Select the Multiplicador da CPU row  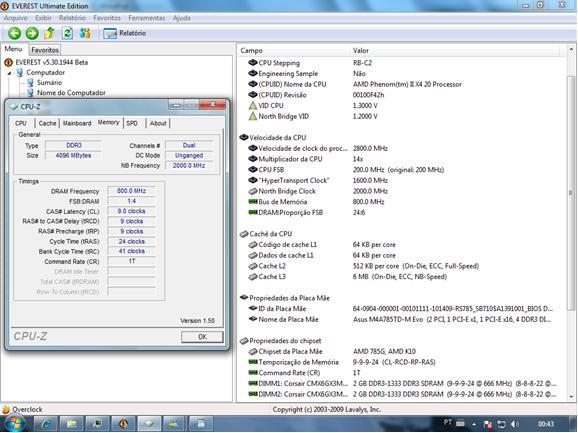click(x=401, y=159)
